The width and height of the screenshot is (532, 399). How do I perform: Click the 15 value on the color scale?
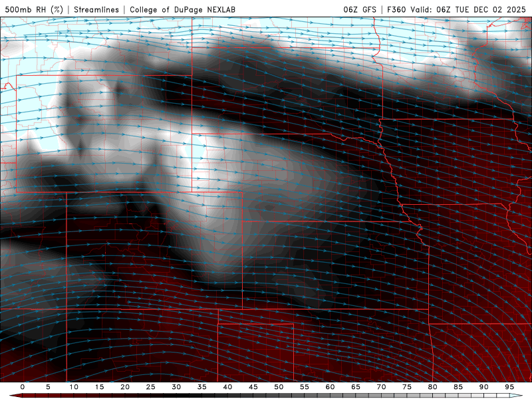click(99, 387)
